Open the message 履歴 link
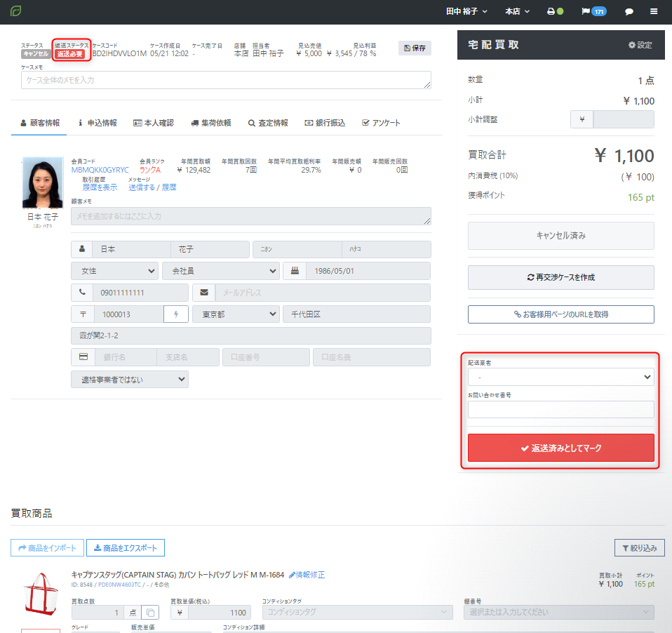The image size is (672, 633). click(169, 187)
